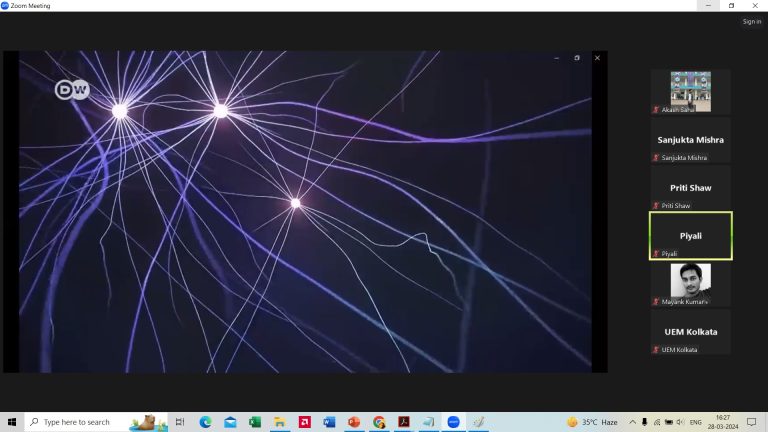Click muted mic icon beside Piyali
This screenshot has height=432, width=768.
pyautogui.click(x=656, y=254)
